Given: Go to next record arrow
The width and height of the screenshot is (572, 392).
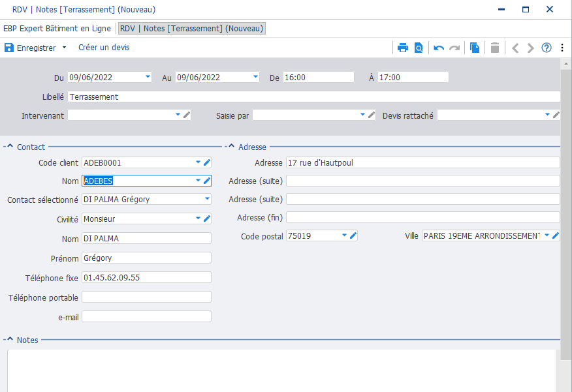Looking at the screenshot, I should click(530, 48).
